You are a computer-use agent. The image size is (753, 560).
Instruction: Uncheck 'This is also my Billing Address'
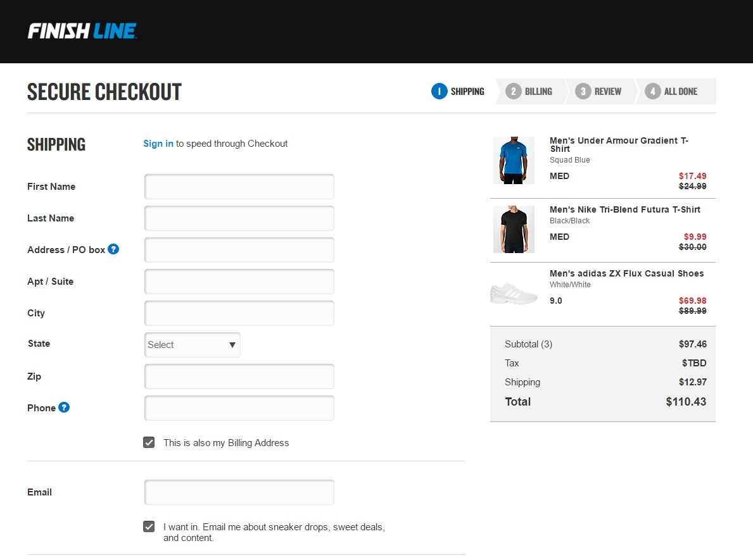pyautogui.click(x=149, y=442)
